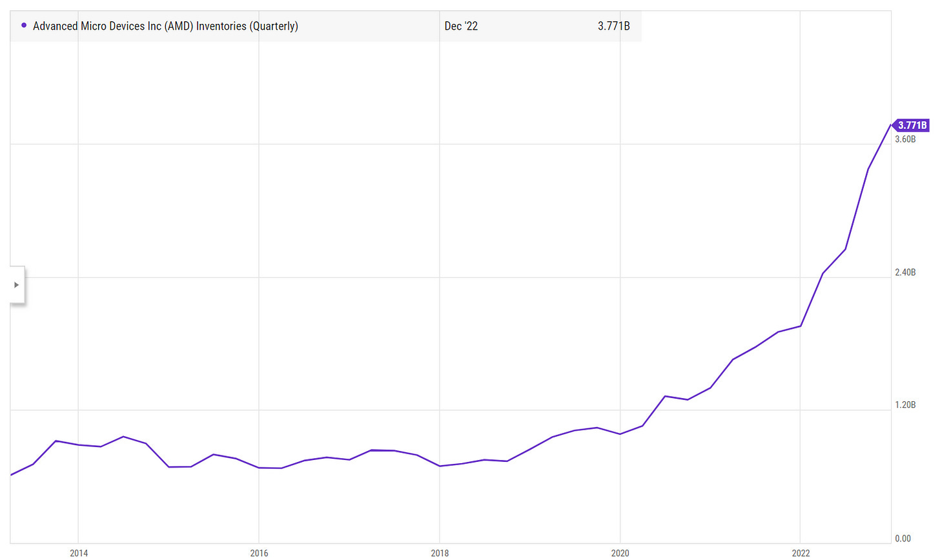
Task: Click the 2.40B y-axis label
Action: (x=905, y=272)
